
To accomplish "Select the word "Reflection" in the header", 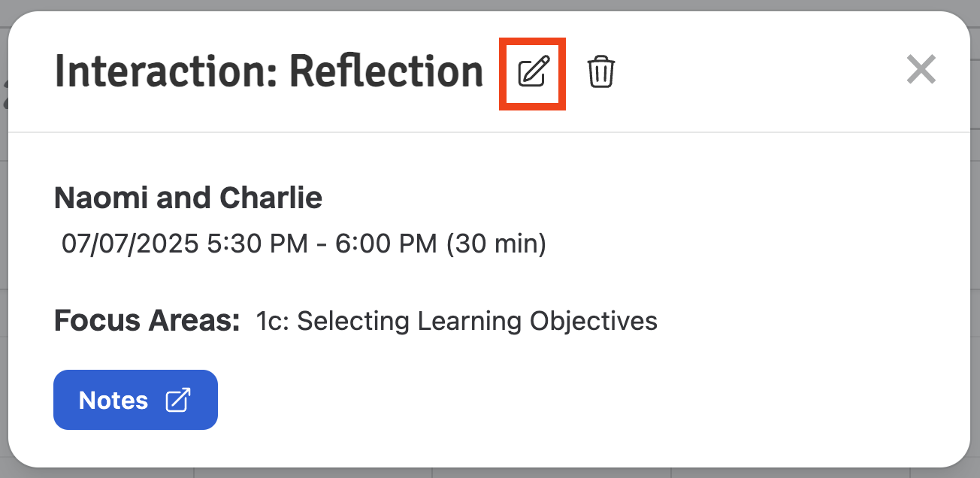I will point(386,72).
